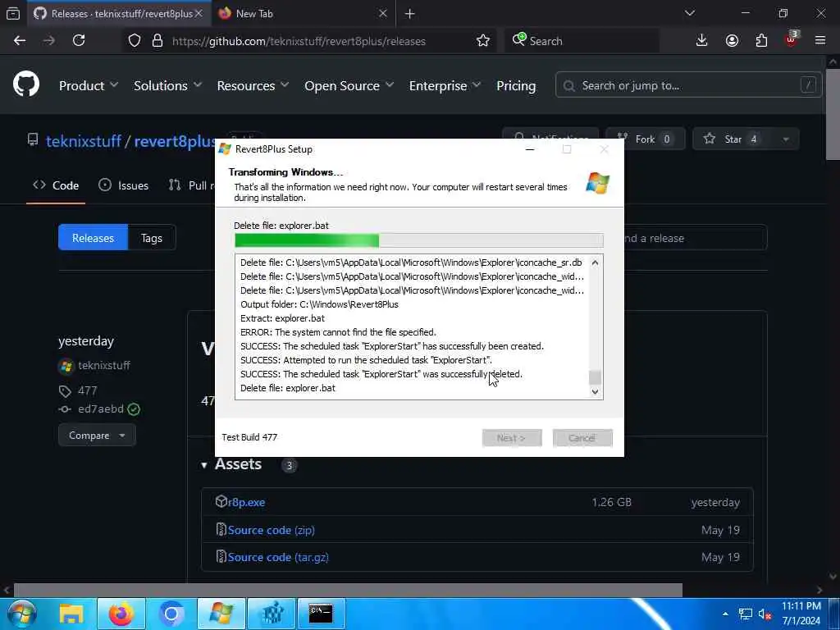This screenshot has height=630, width=840.
Task: Collapse the Assets section triangle
Action: coord(204,465)
